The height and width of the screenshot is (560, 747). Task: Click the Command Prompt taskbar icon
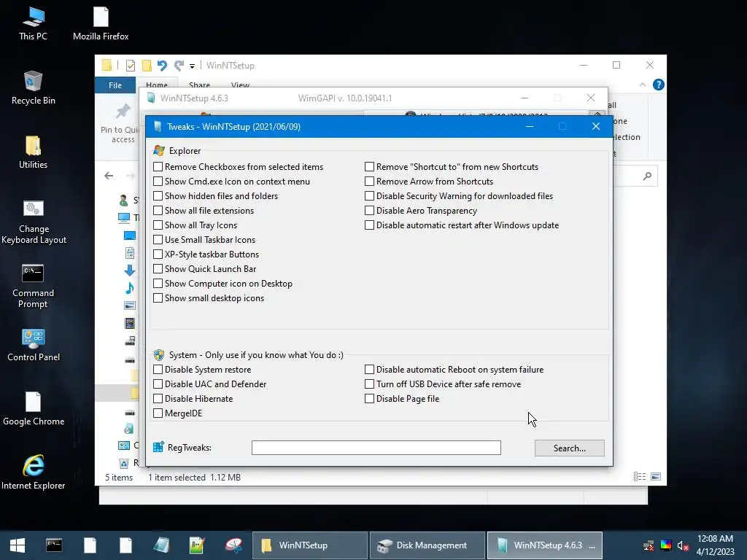click(54, 545)
